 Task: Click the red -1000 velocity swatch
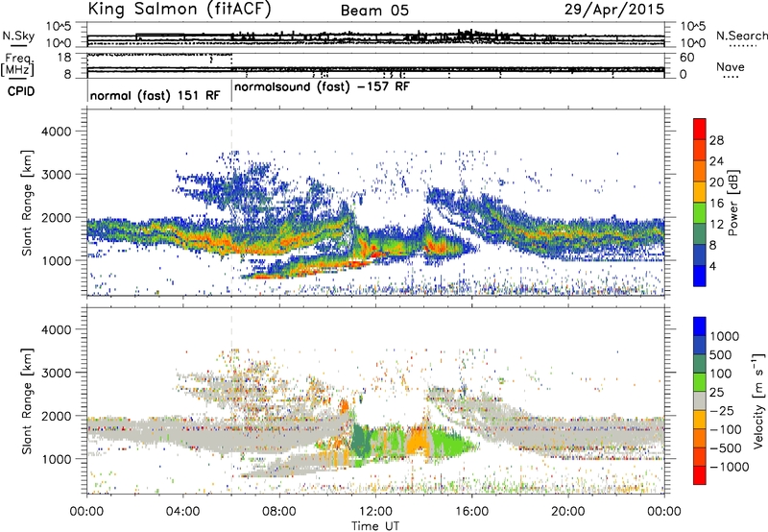click(700, 475)
